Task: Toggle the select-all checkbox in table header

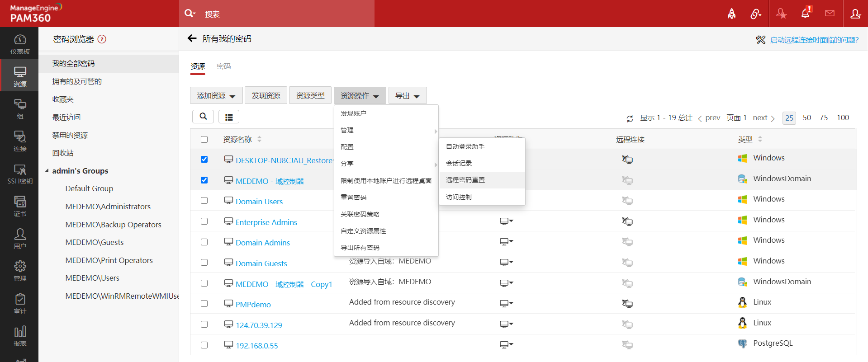Action: coord(204,139)
